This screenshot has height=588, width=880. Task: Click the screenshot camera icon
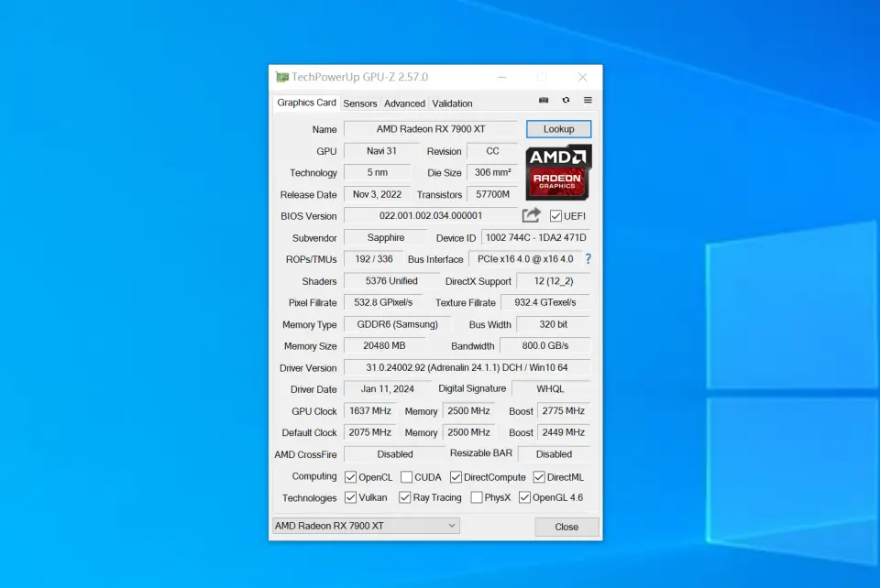(x=544, y=101)
